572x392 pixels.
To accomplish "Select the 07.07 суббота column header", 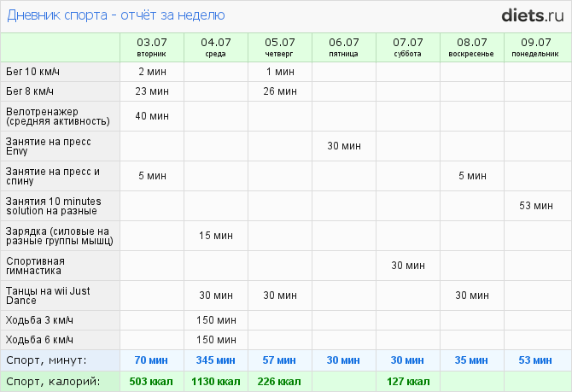I will click(407, 46).
